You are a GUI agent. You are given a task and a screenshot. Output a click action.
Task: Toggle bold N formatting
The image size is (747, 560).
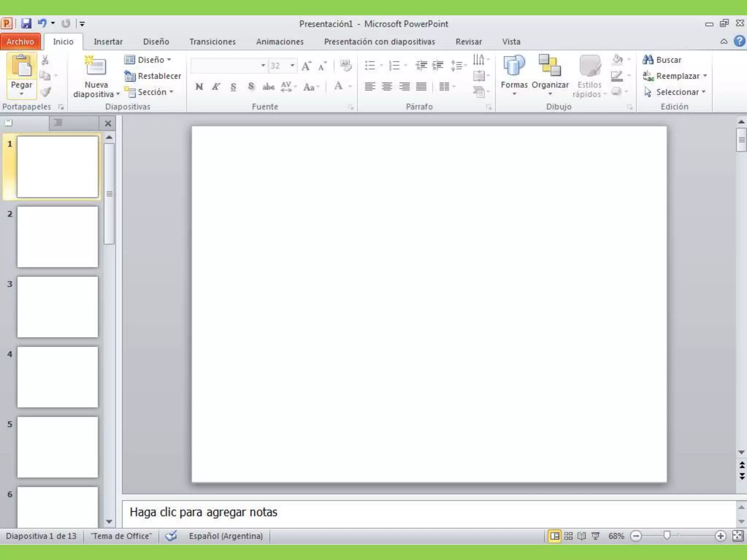(199, 87)
